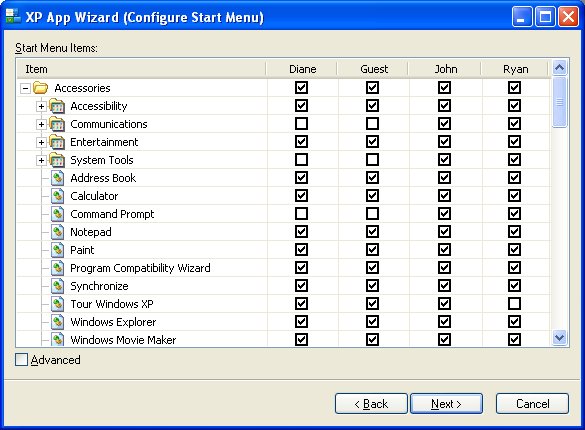This screenshot has height=430, width=585.
Task: Click the scrollbar up arrow
Action: (559, 68)
